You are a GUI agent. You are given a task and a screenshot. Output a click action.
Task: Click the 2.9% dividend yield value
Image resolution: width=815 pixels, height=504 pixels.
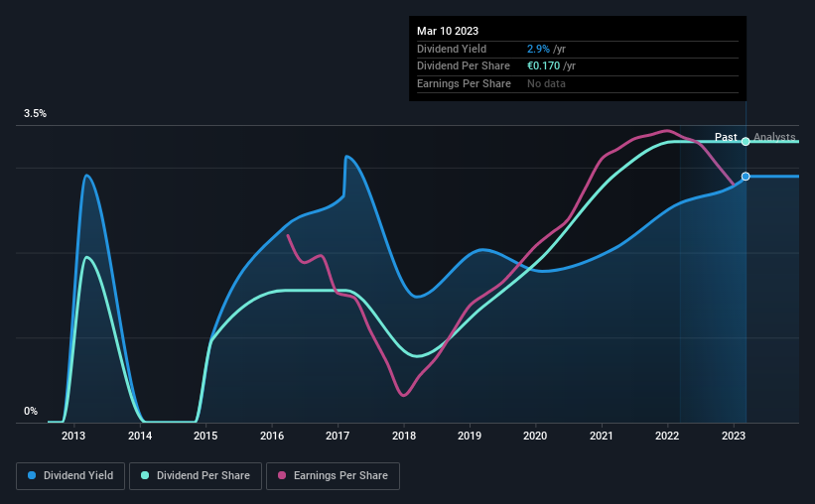538,49
